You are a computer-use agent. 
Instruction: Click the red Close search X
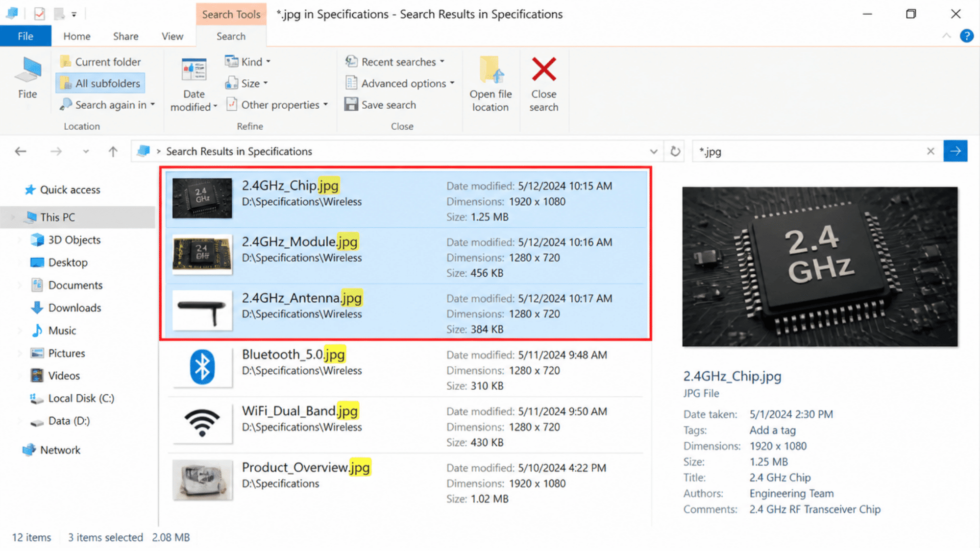[544, 69]
